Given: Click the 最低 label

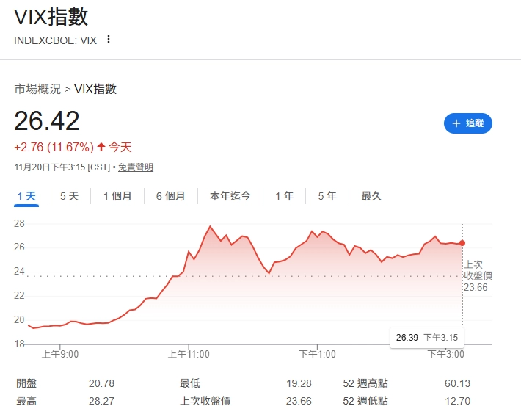Looking at the screenshot, I should (x=190, y=383).
